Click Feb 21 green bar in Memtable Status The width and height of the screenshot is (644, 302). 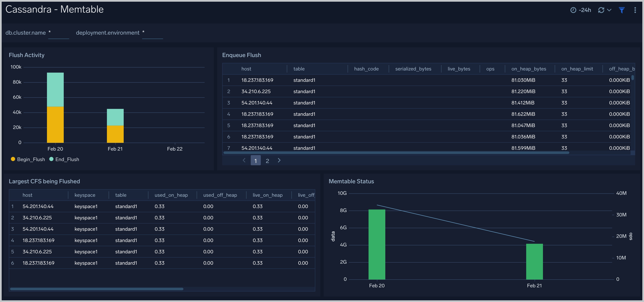534,262
